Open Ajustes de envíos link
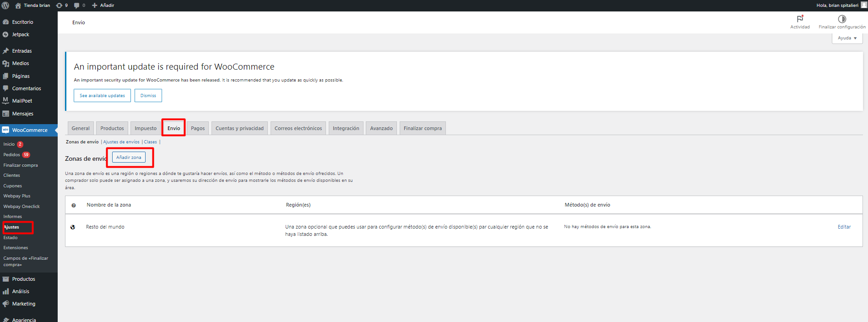 pos(121,142)
